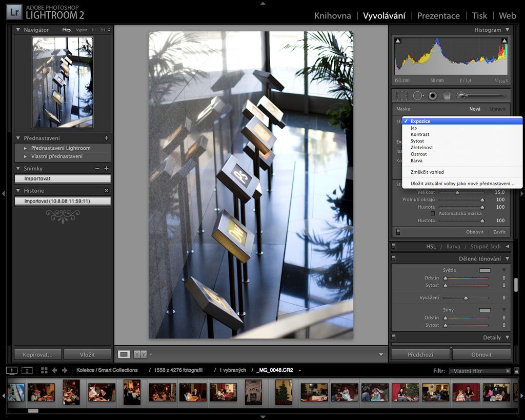Click the Kopírovat... button
Image resolution: width=525 pixels, height=420 pixels.
(38, 354)
